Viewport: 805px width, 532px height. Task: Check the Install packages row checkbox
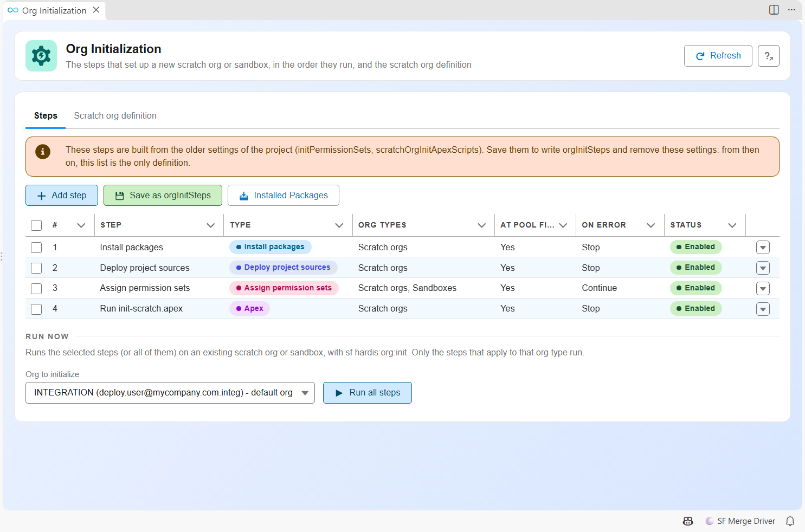pos(36,248)
